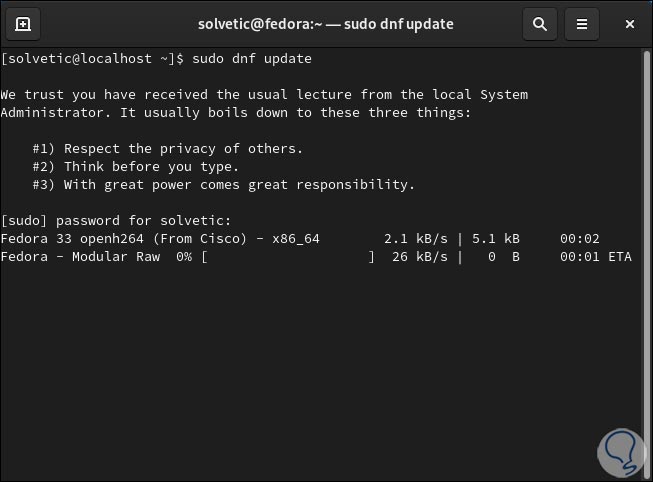
Task: Click the typed "sudo dnf update" command line
Action: (x=236, y=59)
